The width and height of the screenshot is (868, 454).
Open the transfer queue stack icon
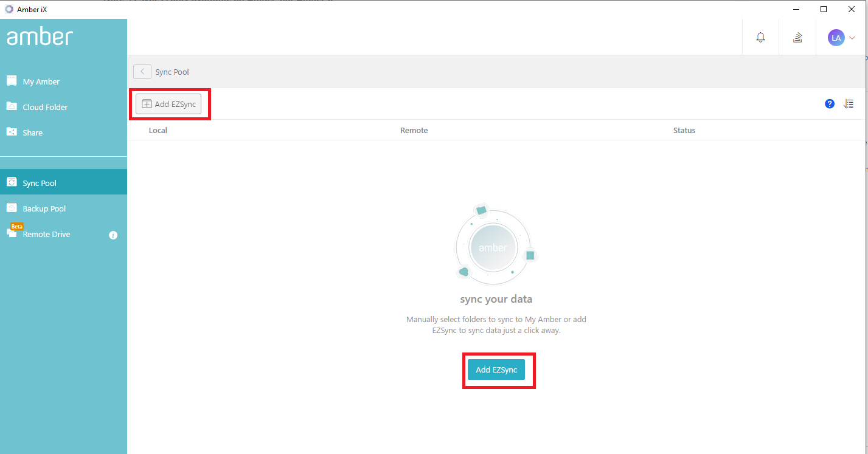(x=797, y=37)
